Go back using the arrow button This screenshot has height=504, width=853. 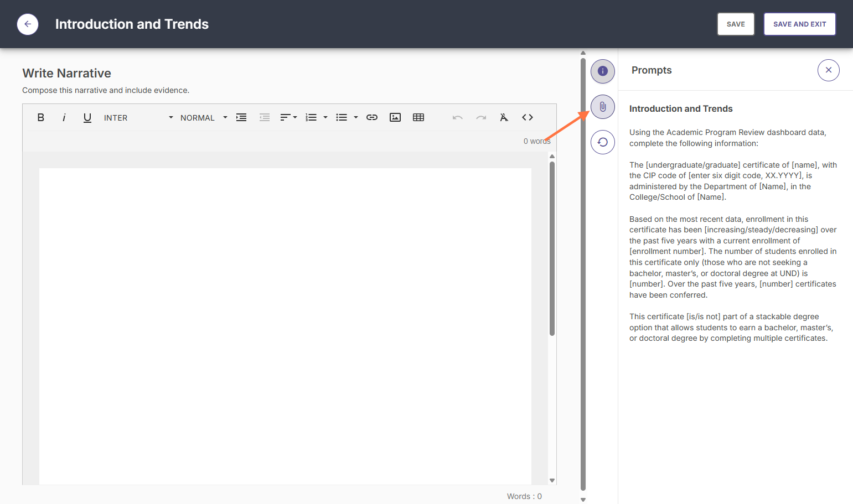pyautogui.click(x=28, y=24)
